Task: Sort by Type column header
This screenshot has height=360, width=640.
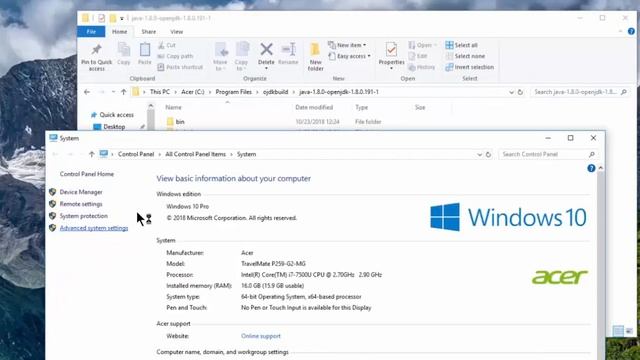Action: (x=361, y=107)
